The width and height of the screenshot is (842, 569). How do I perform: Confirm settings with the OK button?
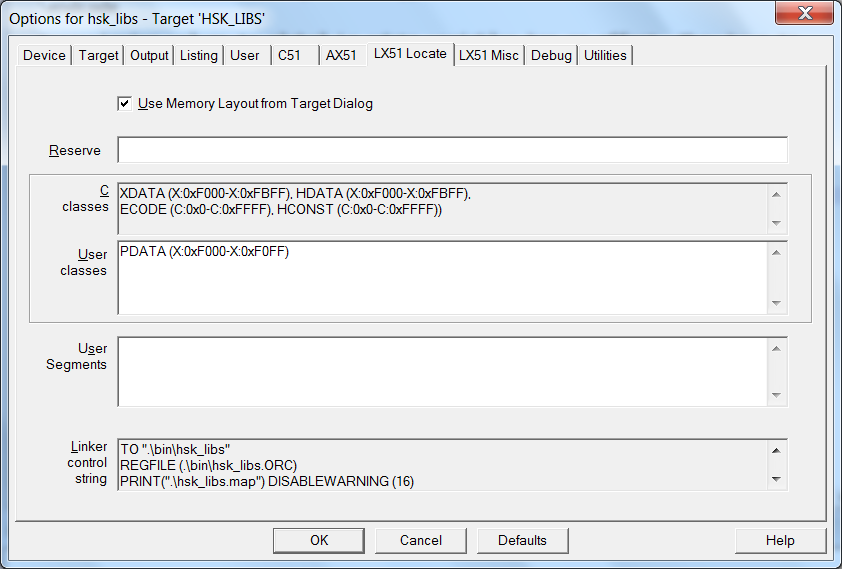pyautogui.click(x=319, y=541)
